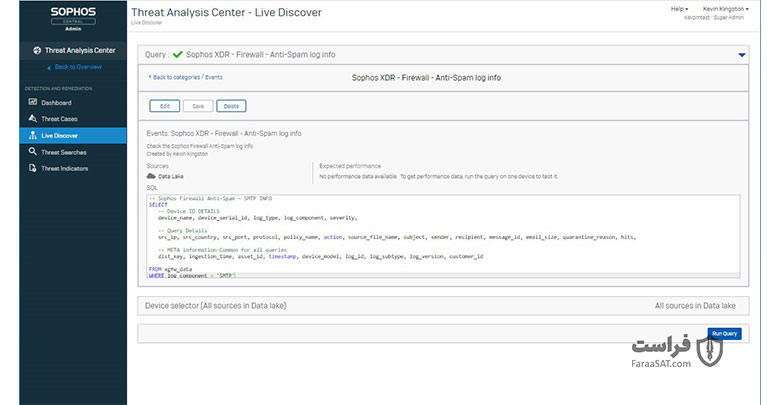Screen dimensions: 780x405
Task: Click the Delete query button
Action: click(x=231, y=106)
